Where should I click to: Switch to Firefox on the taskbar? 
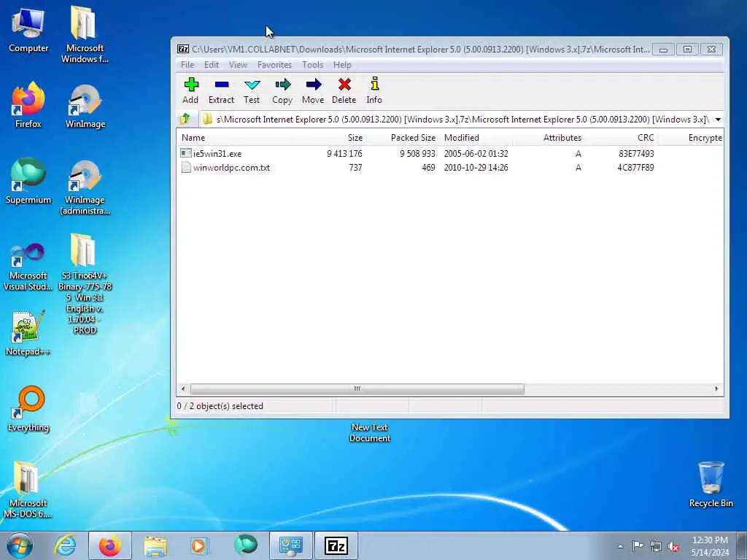[110, 545]
